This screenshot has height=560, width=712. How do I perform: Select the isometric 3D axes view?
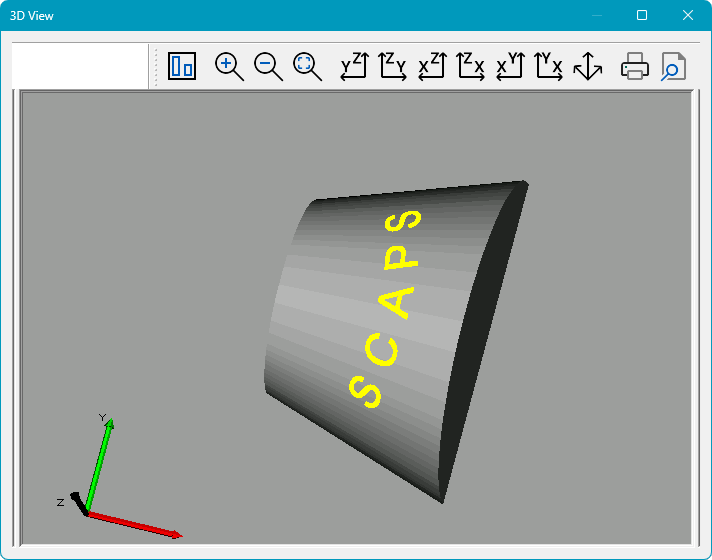tap(588, 66)
